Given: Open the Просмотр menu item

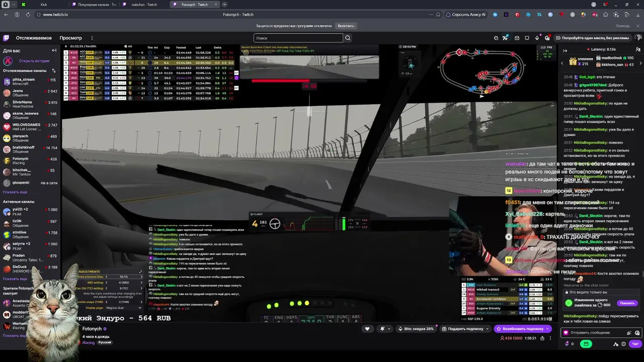Looking at the screenshot, I should tap(70, 38).
